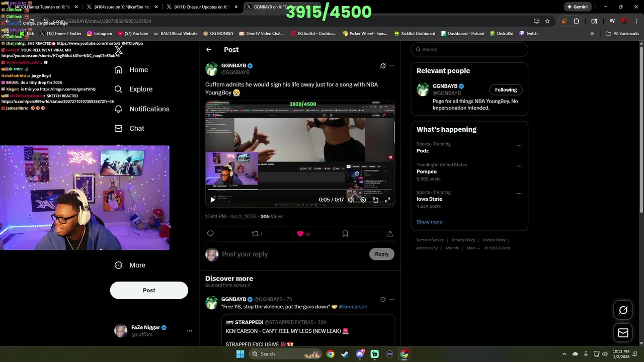Expand the bookmarks overflow chevron
The width and height of the screenshot is (644, 362).
(592, 34)
